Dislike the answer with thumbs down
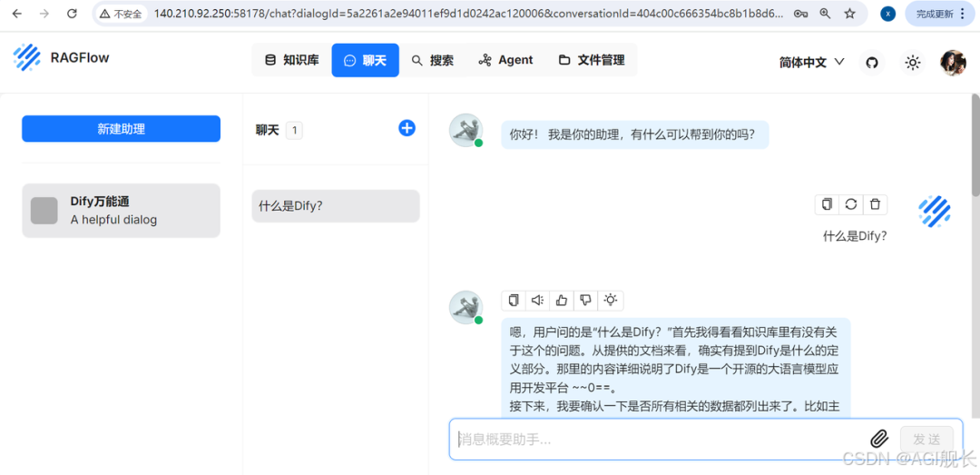This screenshot has height=475, width=980. pos(585,301)
